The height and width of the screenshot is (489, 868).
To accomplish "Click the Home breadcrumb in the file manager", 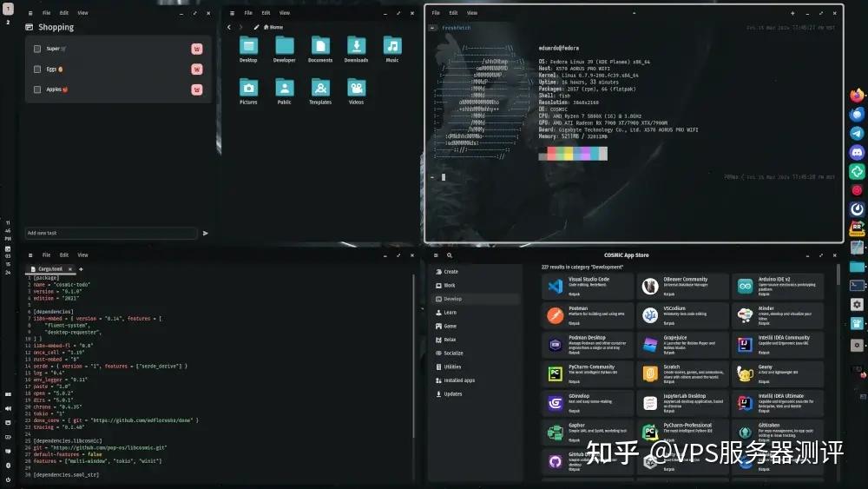I will click(273, 27).
